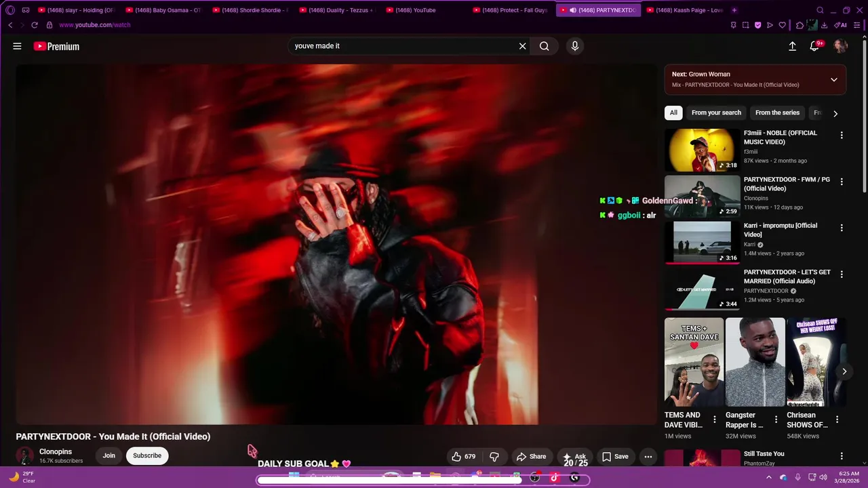
Task: Open options for PARTYNEXTDOOR - FWM / PG video
Action: pos(842,182)
